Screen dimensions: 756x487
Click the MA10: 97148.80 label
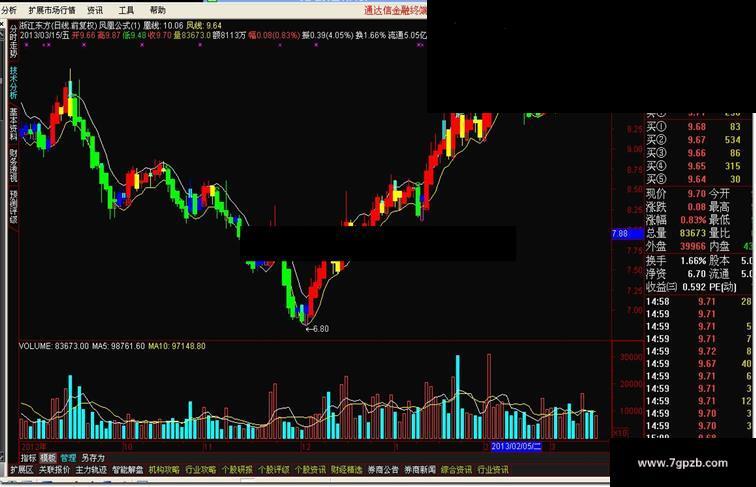(x=176, y=346)
